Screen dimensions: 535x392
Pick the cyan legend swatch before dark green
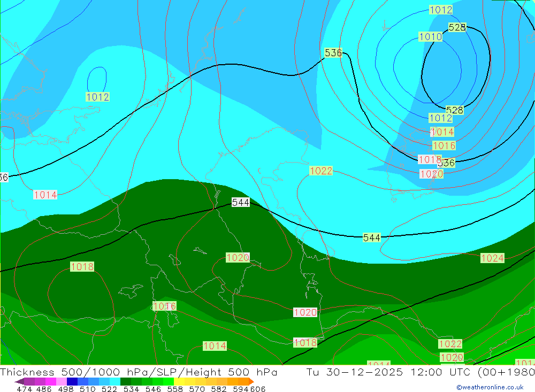point(115,381)
